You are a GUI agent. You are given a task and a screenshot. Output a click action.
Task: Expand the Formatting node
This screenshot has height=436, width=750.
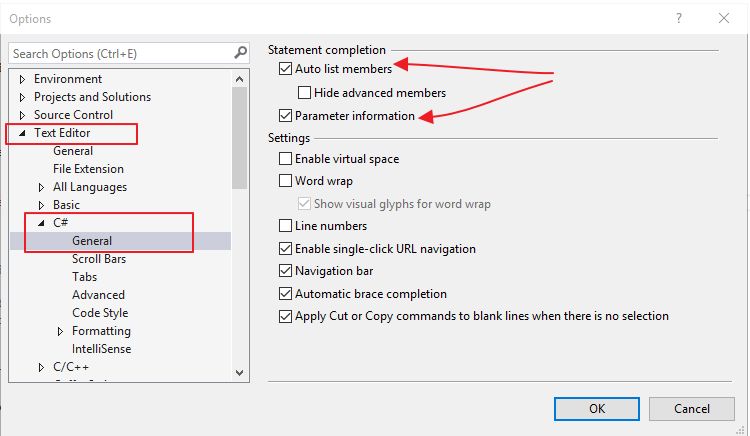60,331
